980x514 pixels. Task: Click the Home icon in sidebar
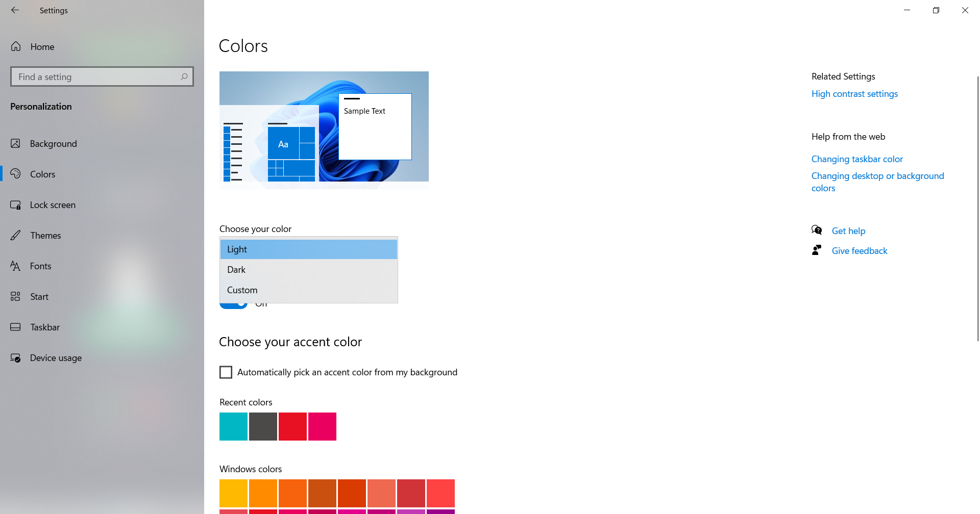click(x=16, y=46)
